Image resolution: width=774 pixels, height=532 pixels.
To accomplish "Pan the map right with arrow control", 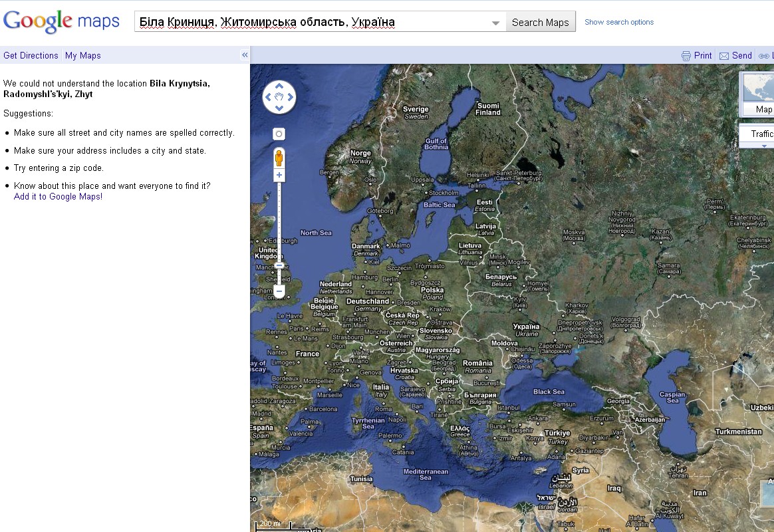I will [x=290, y=97].
